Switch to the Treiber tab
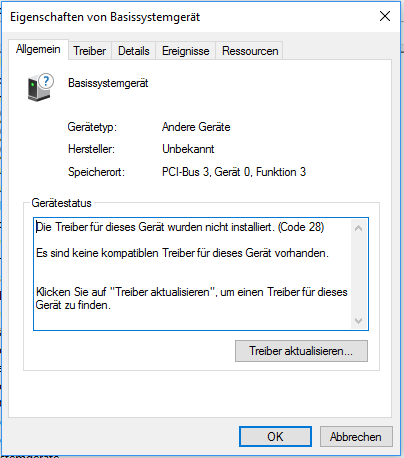The image size is (404, 458). point(90,51)
